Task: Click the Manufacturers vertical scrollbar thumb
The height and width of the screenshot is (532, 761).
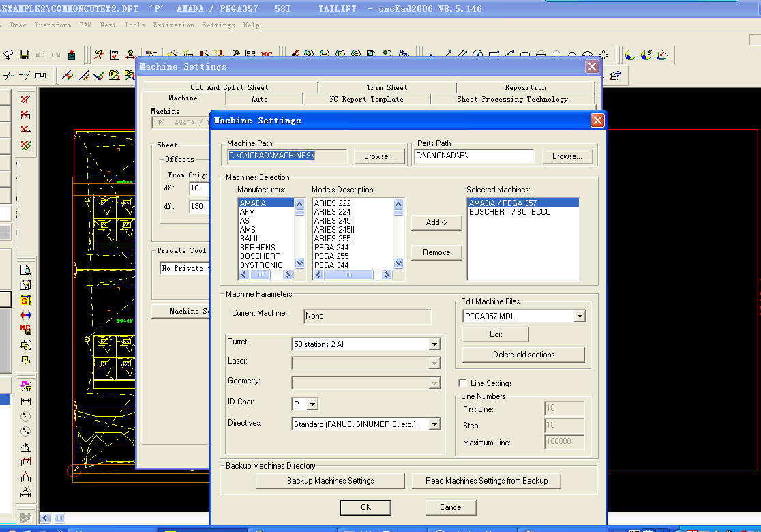Action: click(299, 212)
